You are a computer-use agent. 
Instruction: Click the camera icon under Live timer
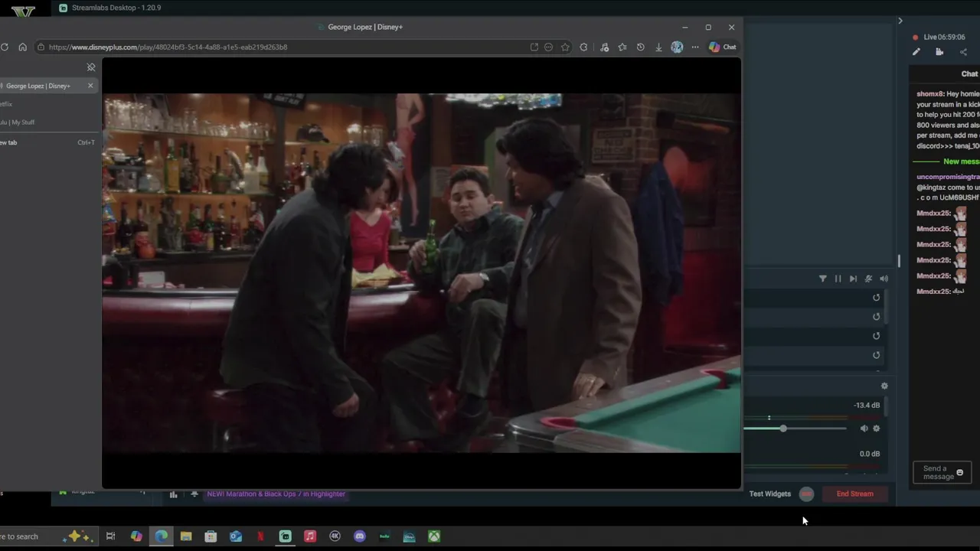point(939,52)
